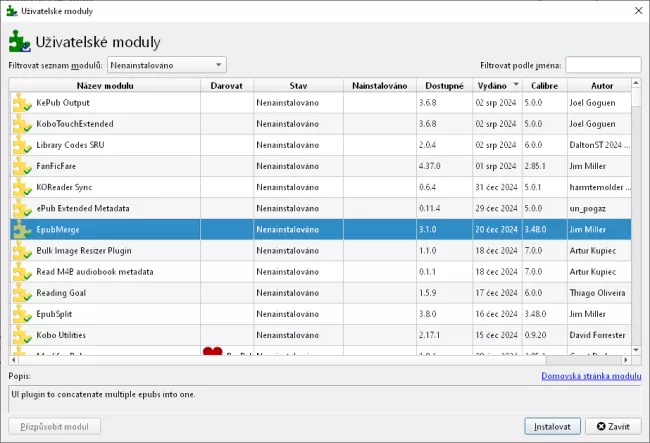Screen dimensions: 650x443
Task: Click the Kobo Utilities plugin icon
Action: (22, 334)
